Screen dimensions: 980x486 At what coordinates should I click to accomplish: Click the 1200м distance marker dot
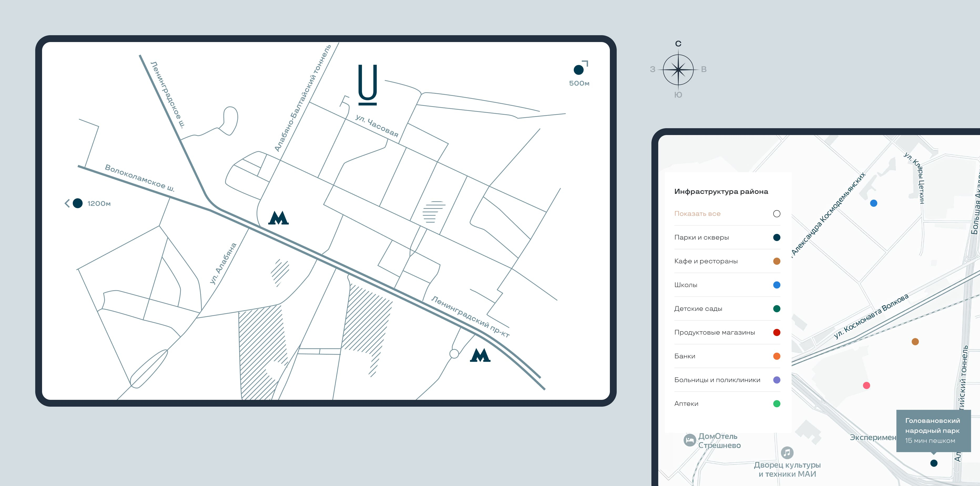tap(78, 203)
